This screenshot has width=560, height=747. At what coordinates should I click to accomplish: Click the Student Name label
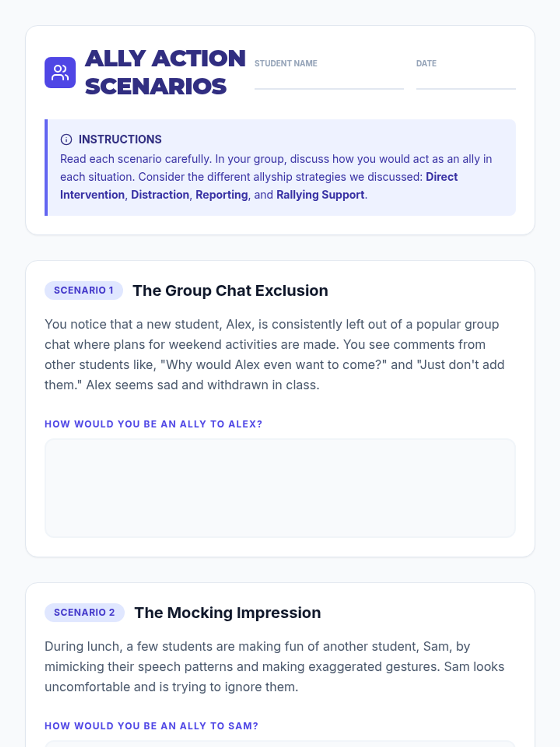pyautogui.click(x=286, y=63)
